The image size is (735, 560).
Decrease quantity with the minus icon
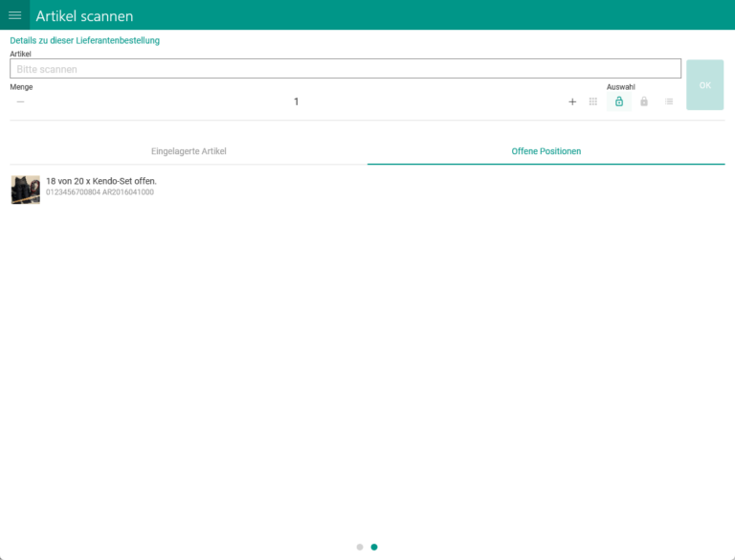(x=20, y=101)
